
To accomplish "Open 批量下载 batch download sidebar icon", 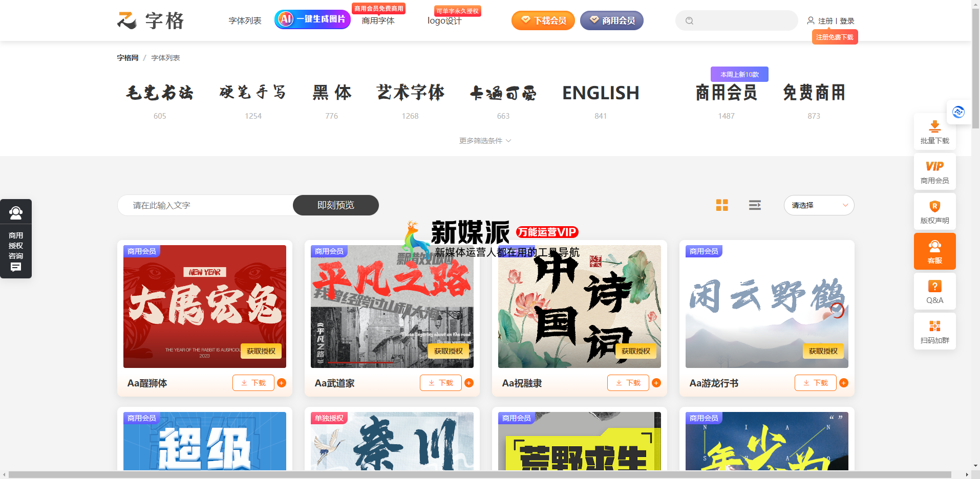I will tap(935, 132).
